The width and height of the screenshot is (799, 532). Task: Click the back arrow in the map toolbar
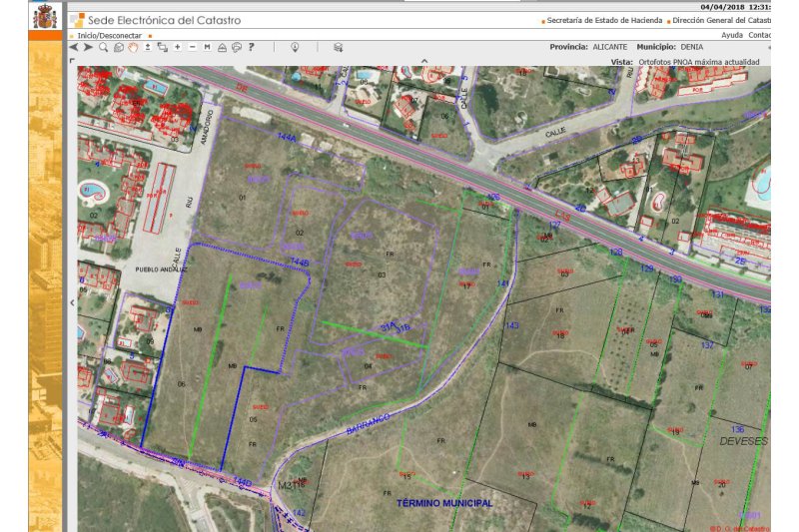pos(74,47)
